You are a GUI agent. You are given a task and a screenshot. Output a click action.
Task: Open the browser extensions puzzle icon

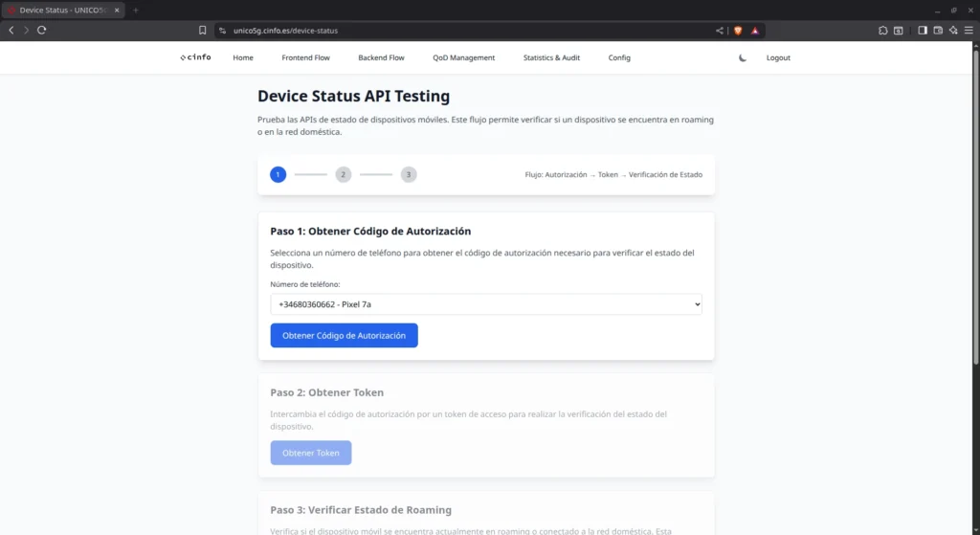pyautogui.click(x=882, y=31)
